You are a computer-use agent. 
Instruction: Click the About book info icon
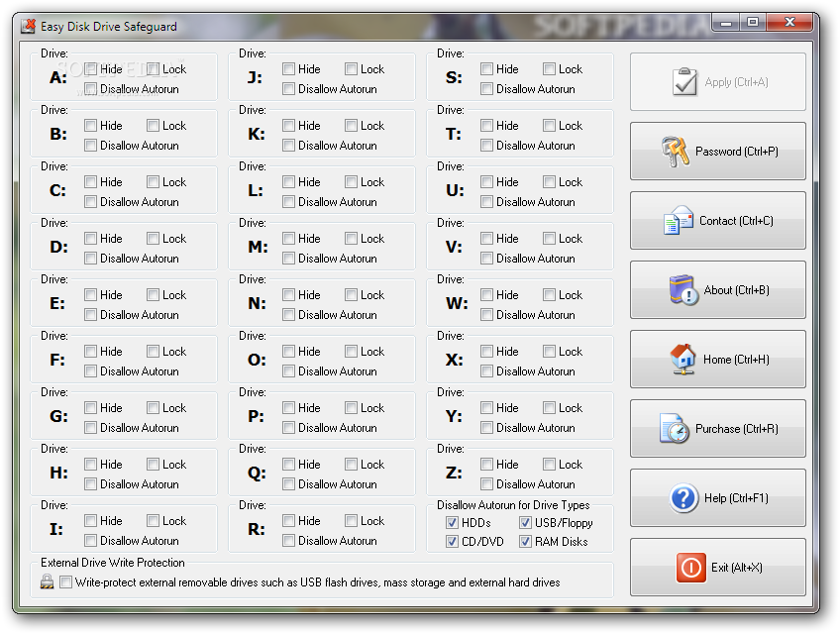coord(683,290)
